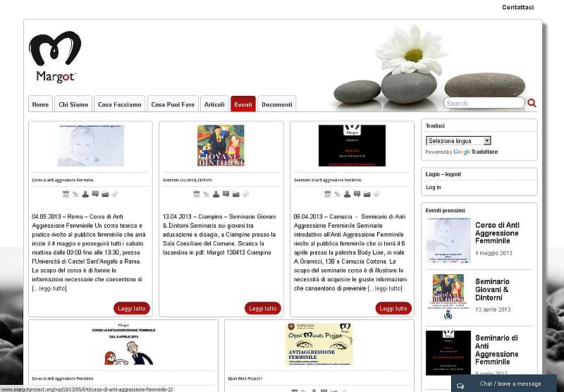Open the Documenti tab

tap(276, 104)
